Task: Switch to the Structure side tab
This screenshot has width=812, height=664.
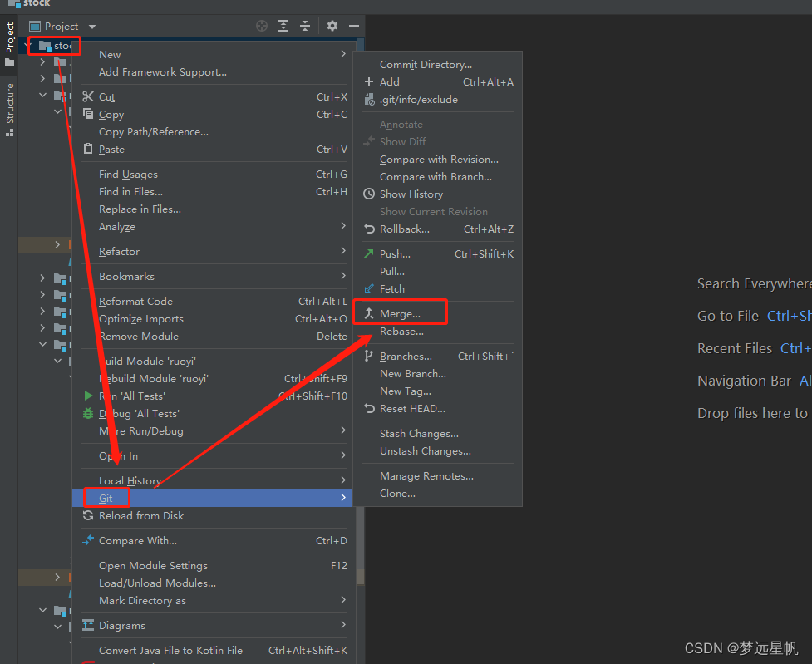Action: click(x=9, y=110)
